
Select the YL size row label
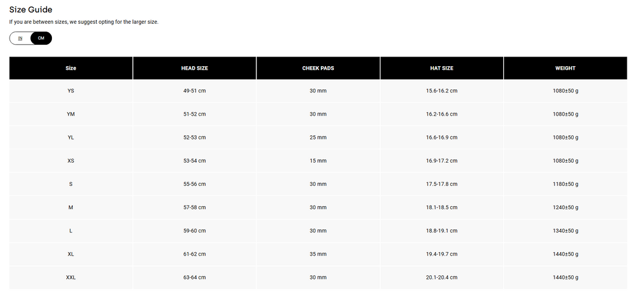(x=71, y=137)
